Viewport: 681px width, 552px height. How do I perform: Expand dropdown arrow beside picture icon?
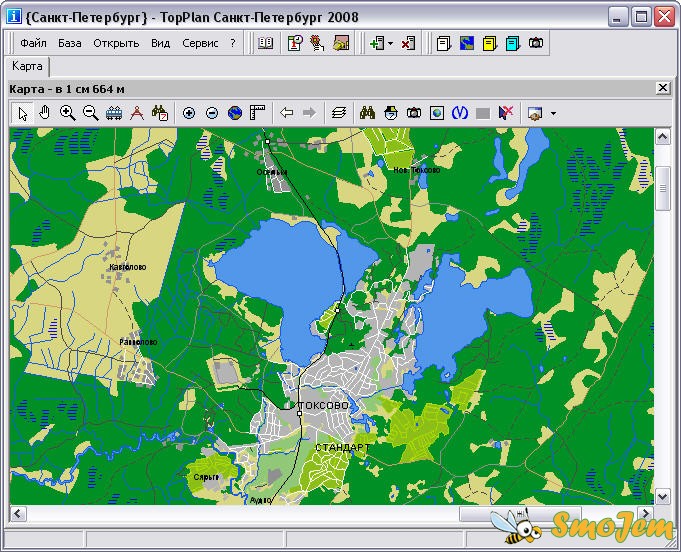click(x=553, y=113)
